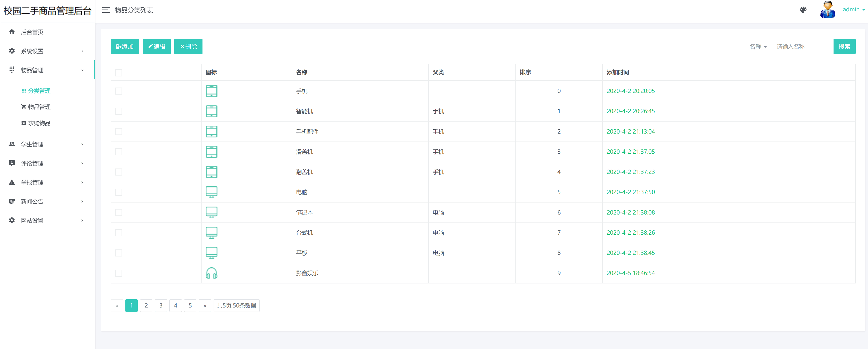
Task: Click the 删除 button
Action: tap(188, 46)
